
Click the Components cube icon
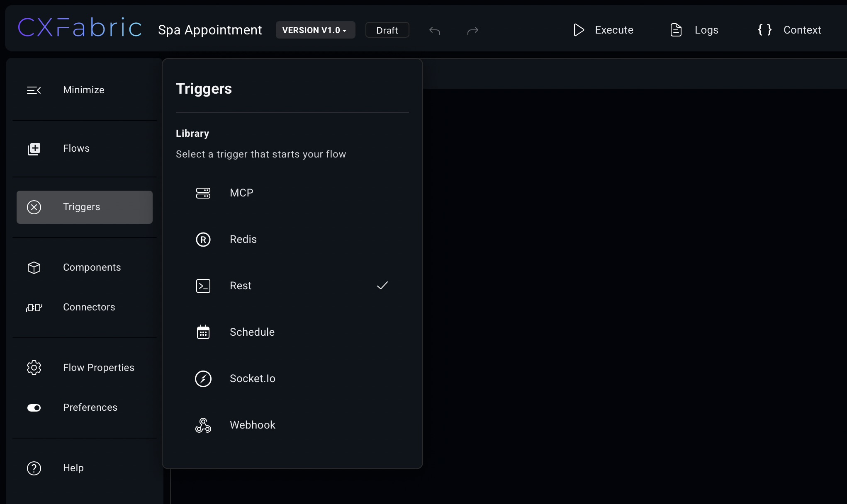coord(34,268)
